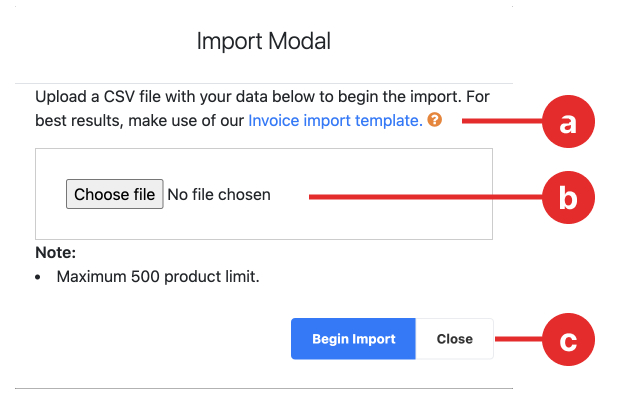This screenshot has height=396, width=618.
Task: Select the 'Maximum 500 product limit' text
Action: point(158,277)
